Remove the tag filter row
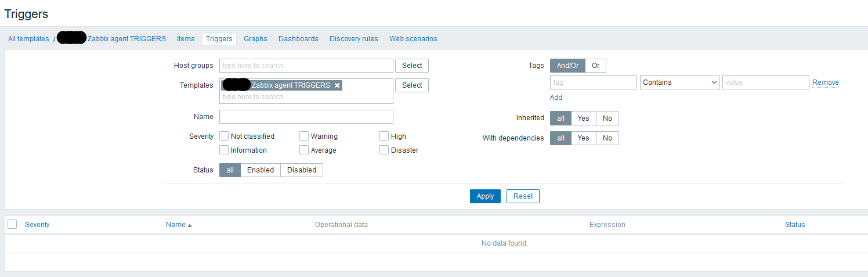This screenshot has height=277, width=868. click(825, 82)
